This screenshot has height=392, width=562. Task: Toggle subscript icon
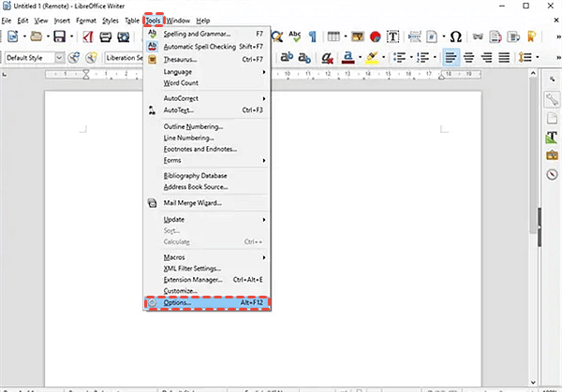tap(304, 58)
